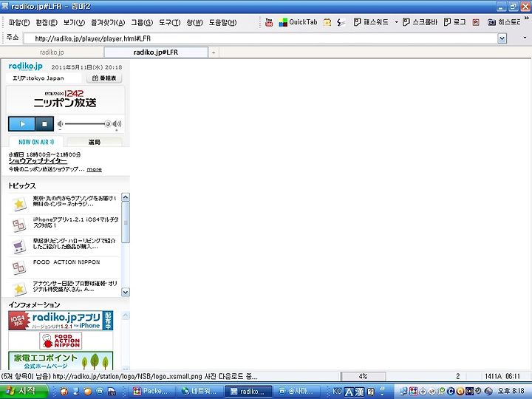Open topic 東京・丸の内からラブソングをお届け
532x399 pixels.
click(x=75, y=201)
